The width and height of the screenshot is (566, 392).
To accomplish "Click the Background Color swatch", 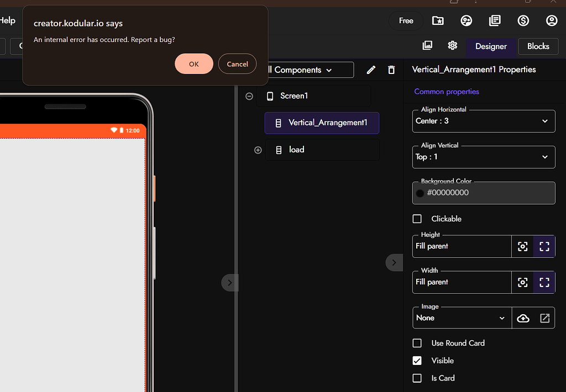I will coord(420,193).
